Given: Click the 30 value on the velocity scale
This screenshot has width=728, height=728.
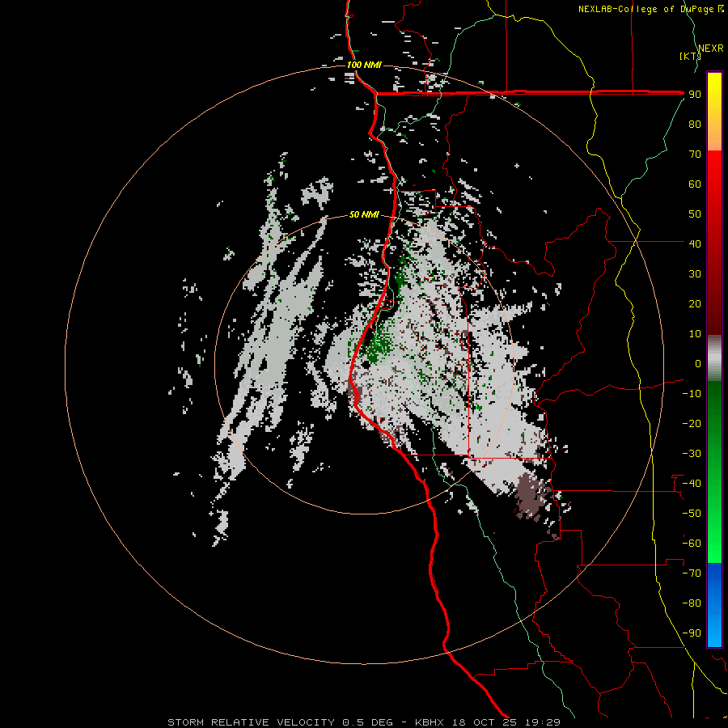Looking at the screenshot, I should coord(695,274).
